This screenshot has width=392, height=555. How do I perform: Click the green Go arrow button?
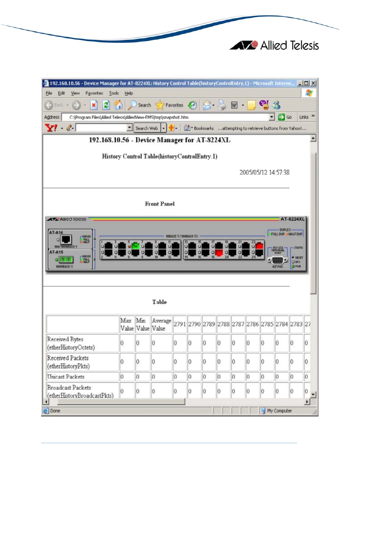tap(281, 117)
